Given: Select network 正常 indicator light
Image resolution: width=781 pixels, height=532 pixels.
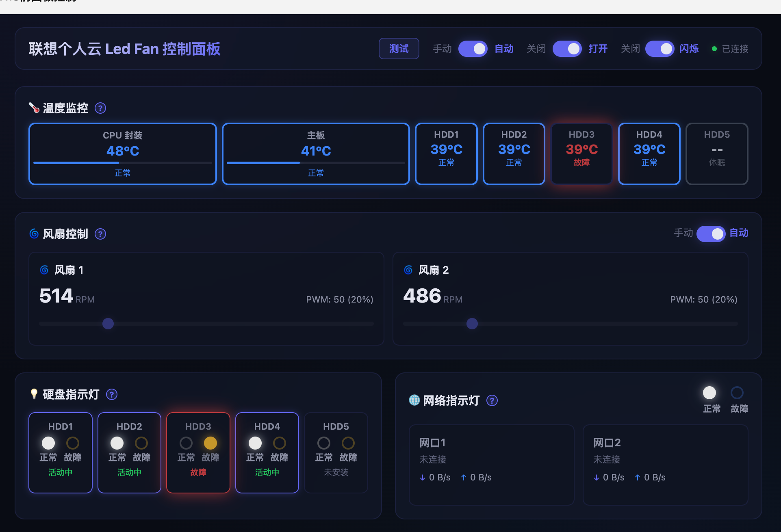Looking at the screenshot, I should [x=709, y=393].
